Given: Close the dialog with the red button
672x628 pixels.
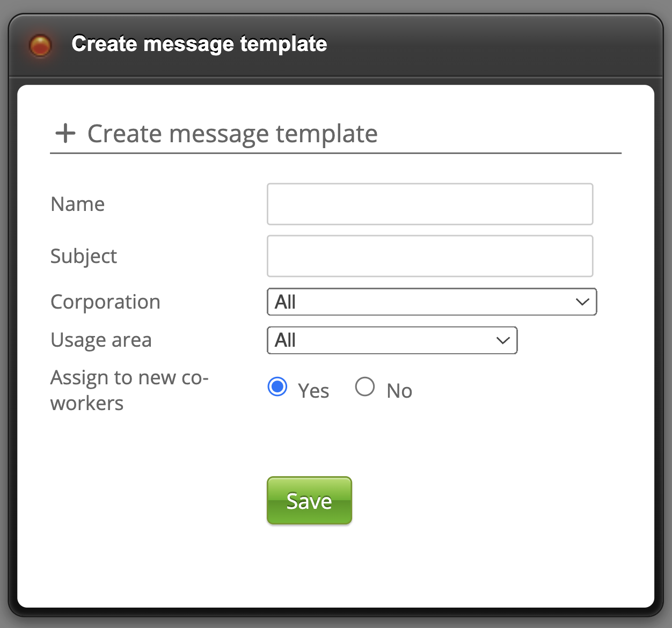Looking at the screenshot, I should tap(40, 46).
